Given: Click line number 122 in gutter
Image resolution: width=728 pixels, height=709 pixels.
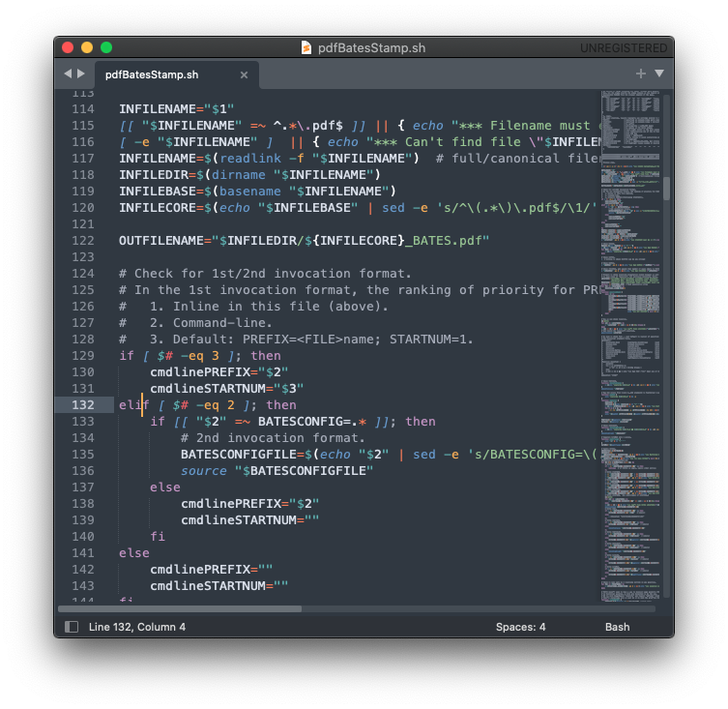Looking at the screenshot, I should (82, 241).
